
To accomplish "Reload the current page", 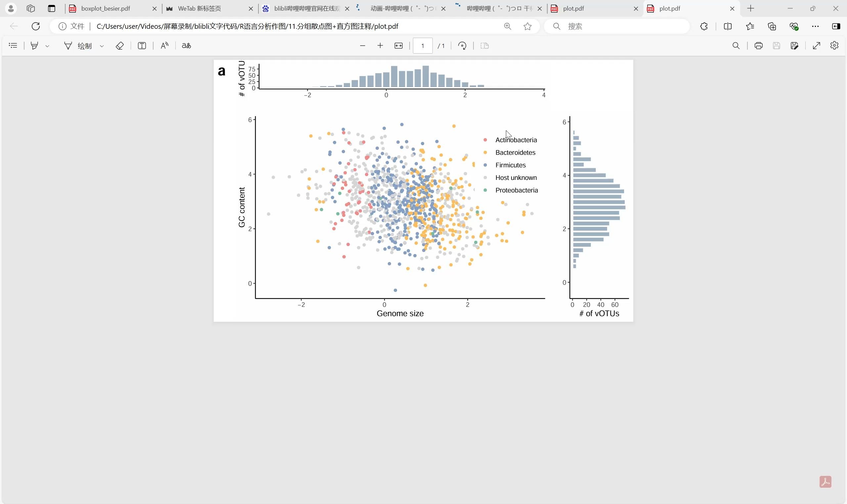I will pyautogui.click(x=36, y=26).
